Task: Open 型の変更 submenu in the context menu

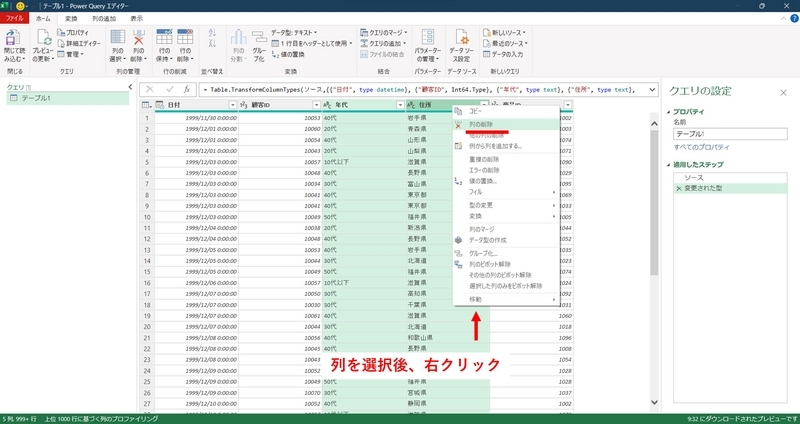Action: 506,205
